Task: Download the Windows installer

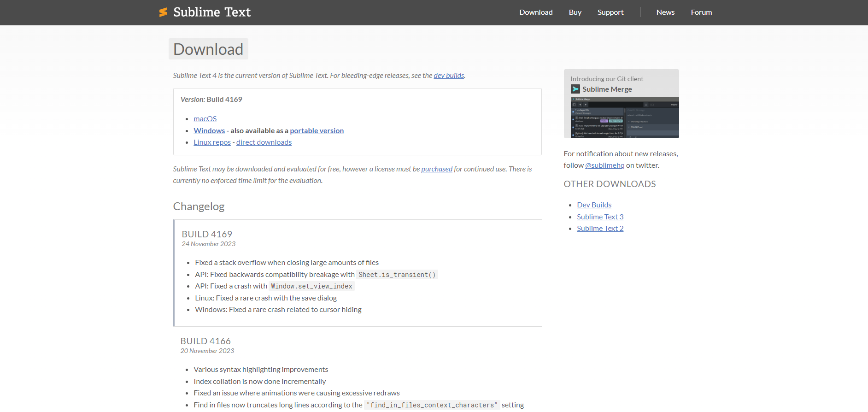Action: (209, 131)
